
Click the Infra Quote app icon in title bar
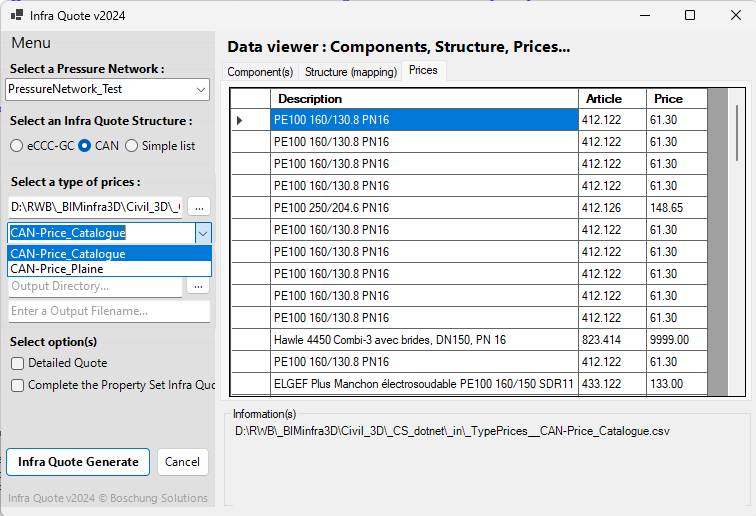[x=16, y=16]
